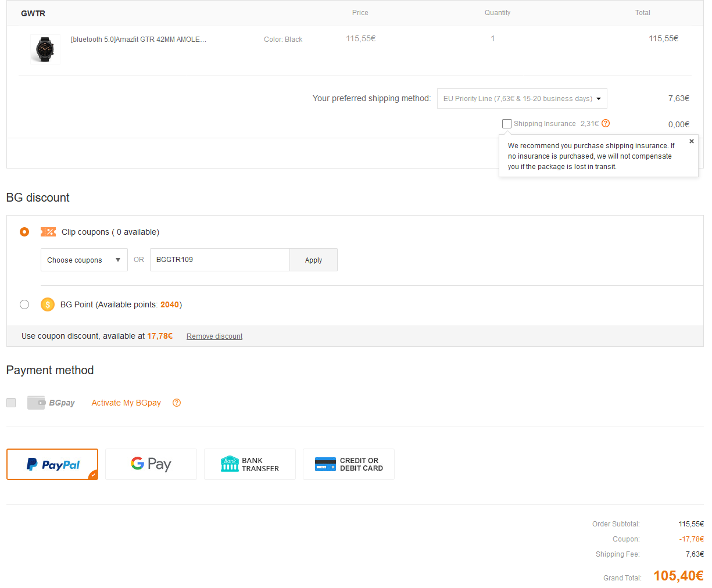
Task: Click the Grand Total 105,40€ amount
Action: pos(678,576)
